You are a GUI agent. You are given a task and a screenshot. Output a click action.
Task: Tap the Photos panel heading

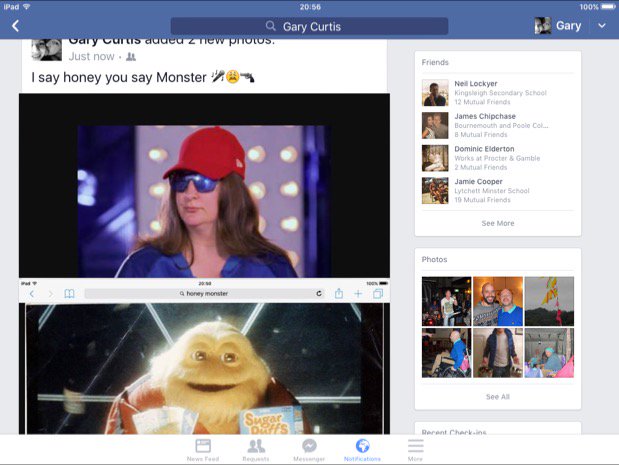click(434, 259)
